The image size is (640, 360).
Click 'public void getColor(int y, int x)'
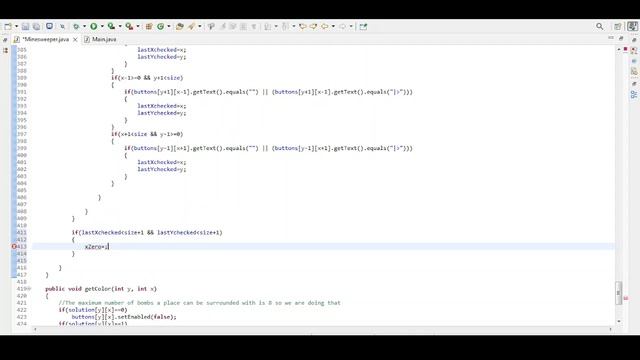pos(101,289)
